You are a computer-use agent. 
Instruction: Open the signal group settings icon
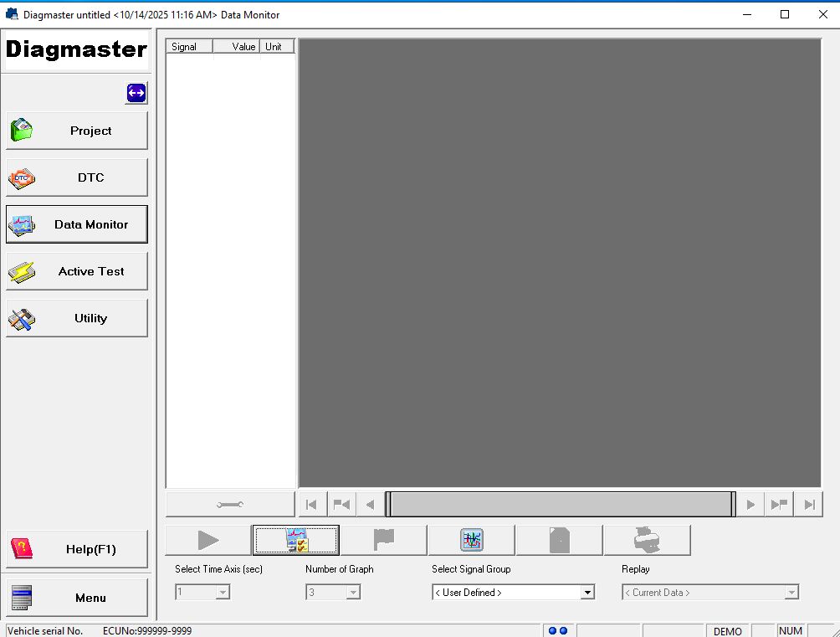(471, 540)
